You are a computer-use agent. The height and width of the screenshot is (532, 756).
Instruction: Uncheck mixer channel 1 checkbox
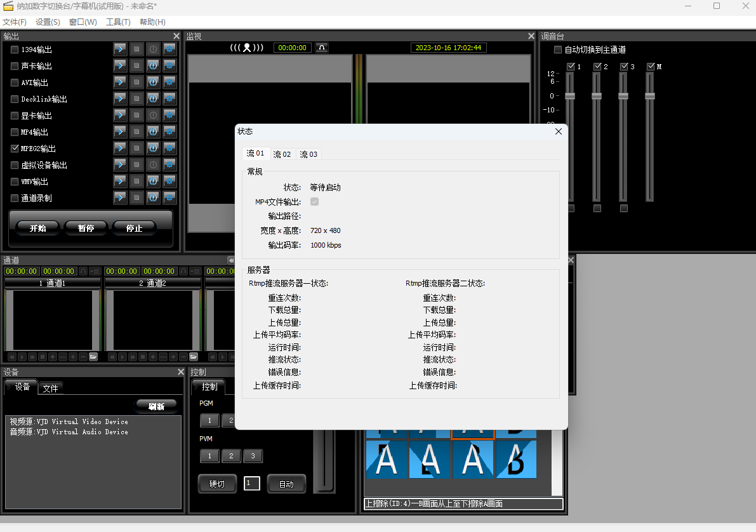click(x=571, y=66)
